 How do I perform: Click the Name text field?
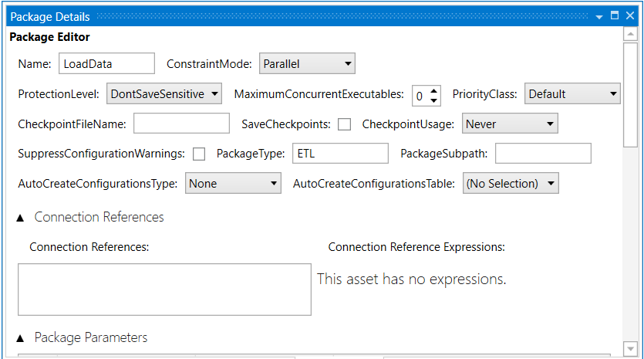[x=96, y=64]
